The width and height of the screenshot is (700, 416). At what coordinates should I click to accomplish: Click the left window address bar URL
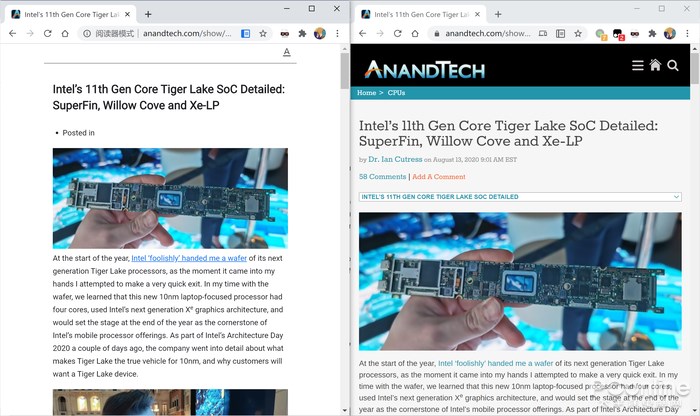pos(187,33)
